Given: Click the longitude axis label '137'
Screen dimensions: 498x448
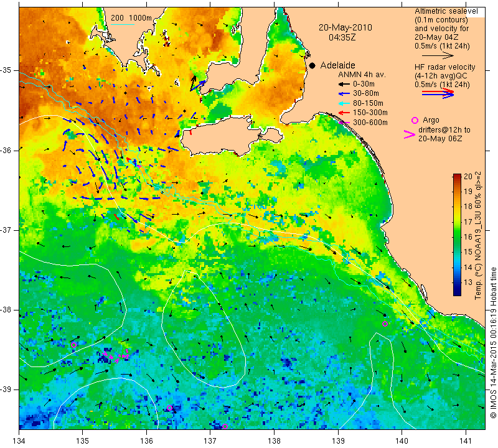Looking at the screenshot, I should [x=210, y=441].
